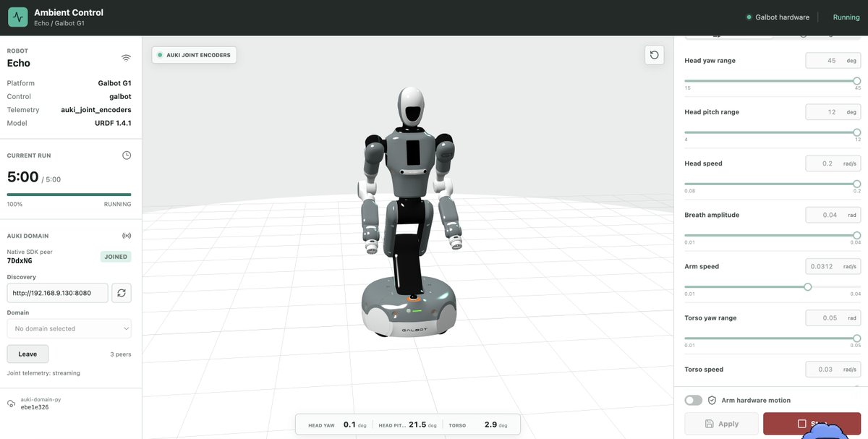The width and height of the screenshot is (868, 439).
Task: Click the Head speed value field
Action: (833, 163)
